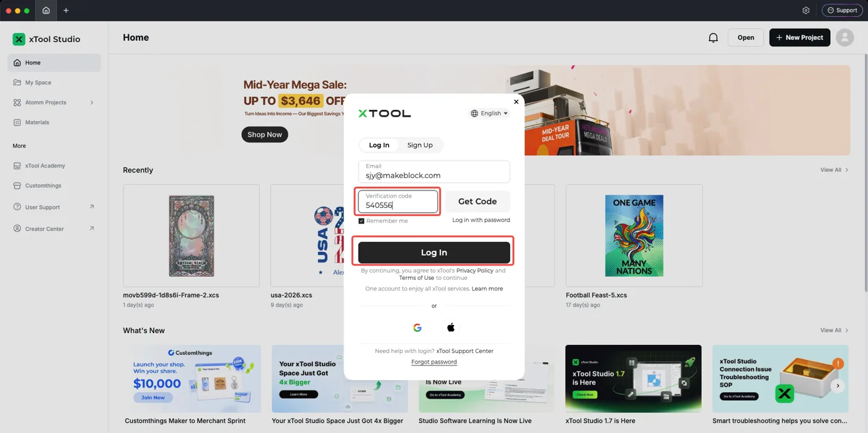Open xTool Studio 1.7 is Here card
Screen dimensions: 868x433
(634, 379)
